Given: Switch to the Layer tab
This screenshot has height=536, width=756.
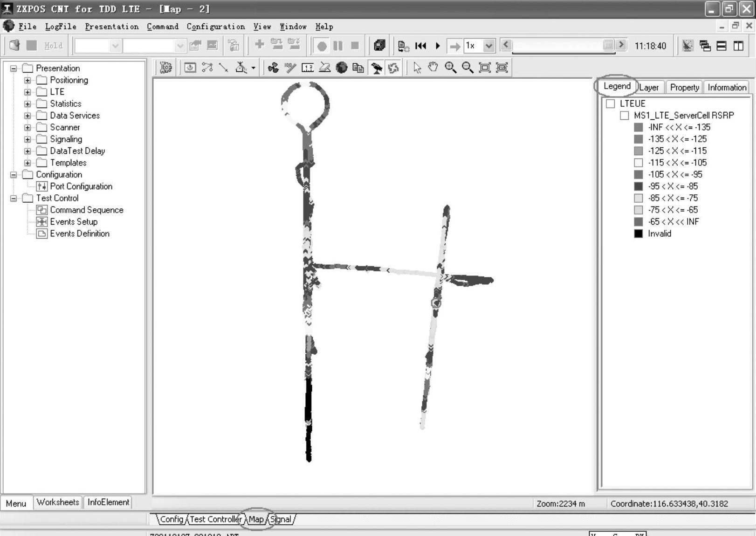Looking at the screenshot, I should (x=649, y=87).
